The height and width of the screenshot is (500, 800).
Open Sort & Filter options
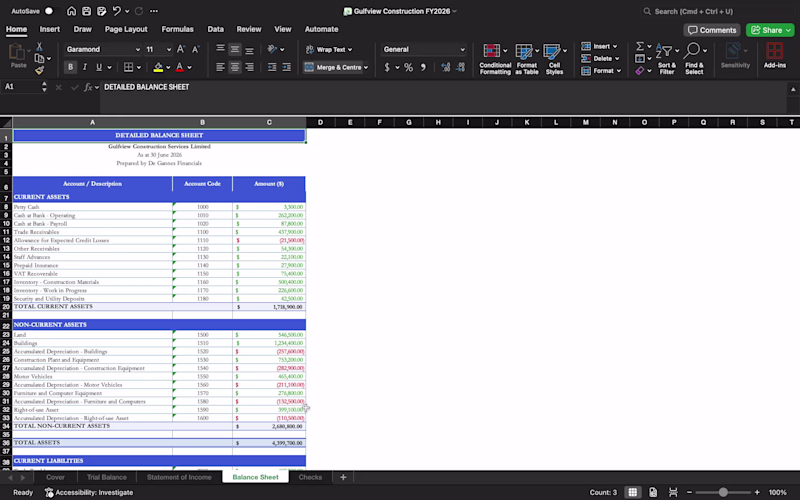click(667, 59)
